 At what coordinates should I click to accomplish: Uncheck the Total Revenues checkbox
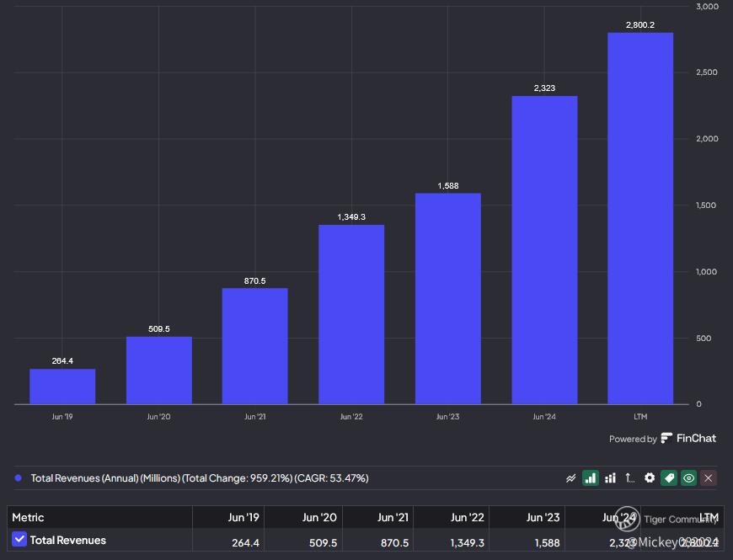coord(19,540)
